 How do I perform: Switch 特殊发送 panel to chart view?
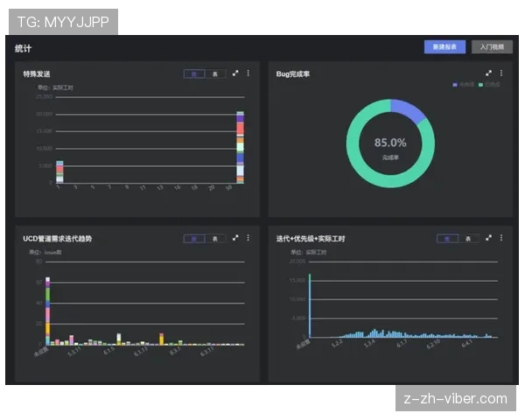click(x=194, y=74)
